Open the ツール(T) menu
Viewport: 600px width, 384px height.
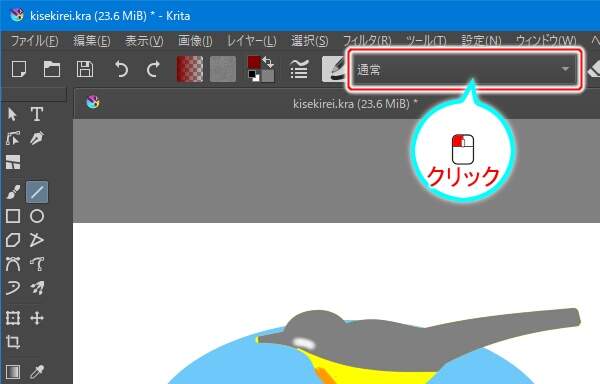(426, 41)
